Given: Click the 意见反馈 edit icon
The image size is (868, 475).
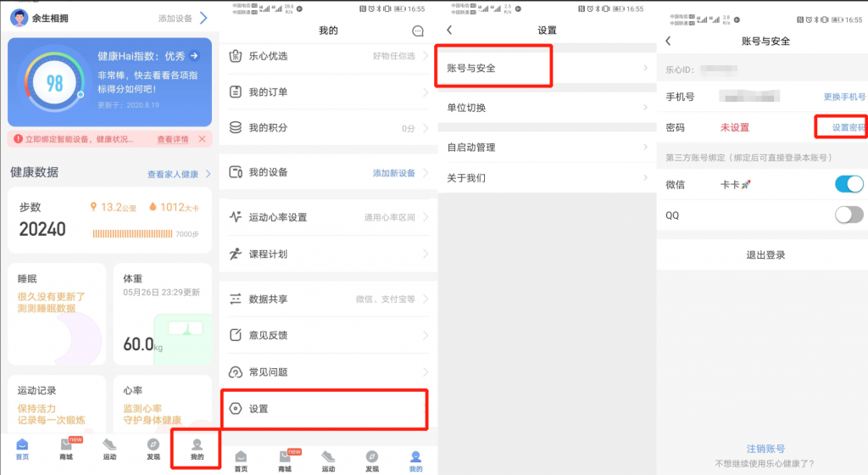Looking at the screenshot, I should pos(236,335).
